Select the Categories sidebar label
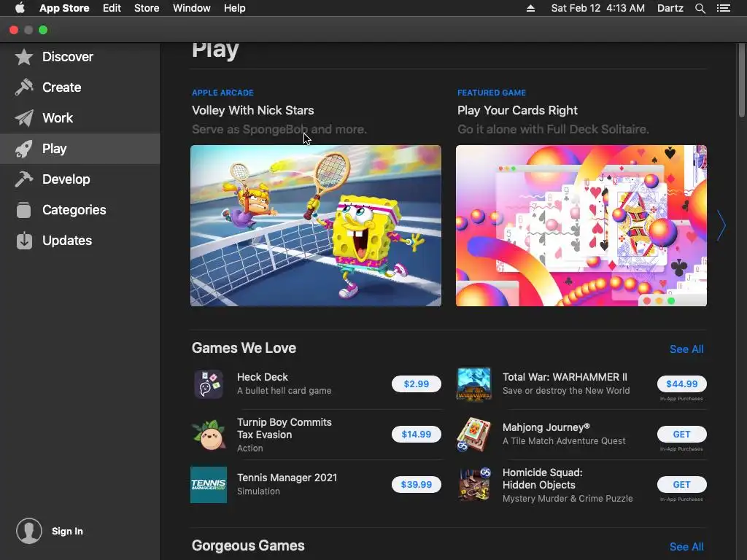Screen dimensions: 747x560 tap(74, 209)
